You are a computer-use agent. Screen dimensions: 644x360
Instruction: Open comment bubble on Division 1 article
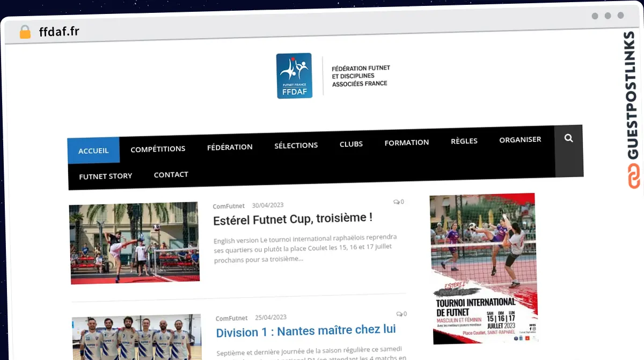[401, 314]
